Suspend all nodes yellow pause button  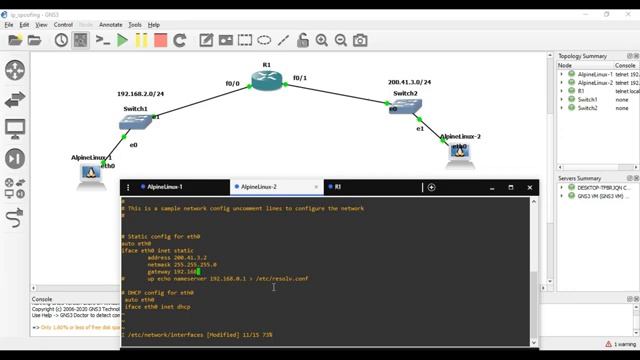[141, 40]
